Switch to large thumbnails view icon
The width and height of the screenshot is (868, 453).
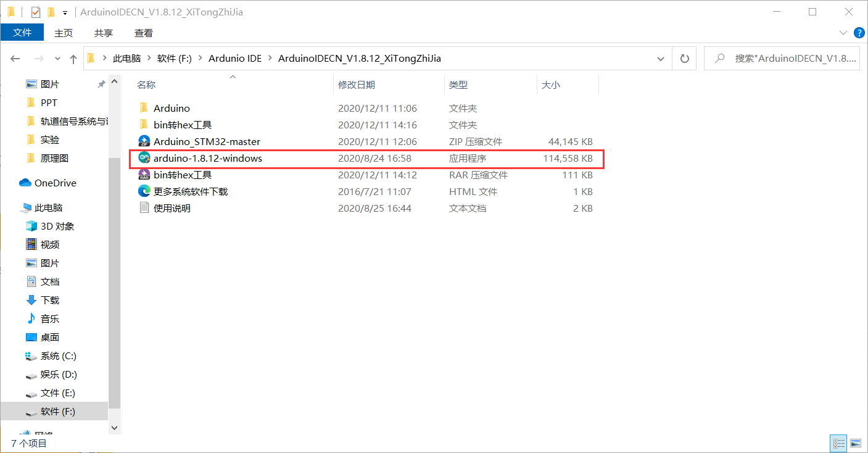[854, 443]
